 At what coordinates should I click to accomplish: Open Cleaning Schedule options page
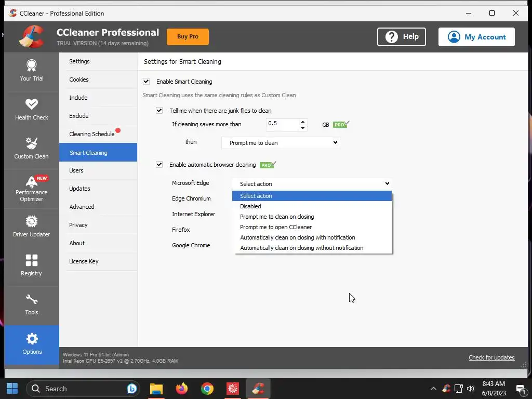tap(98, 134)
